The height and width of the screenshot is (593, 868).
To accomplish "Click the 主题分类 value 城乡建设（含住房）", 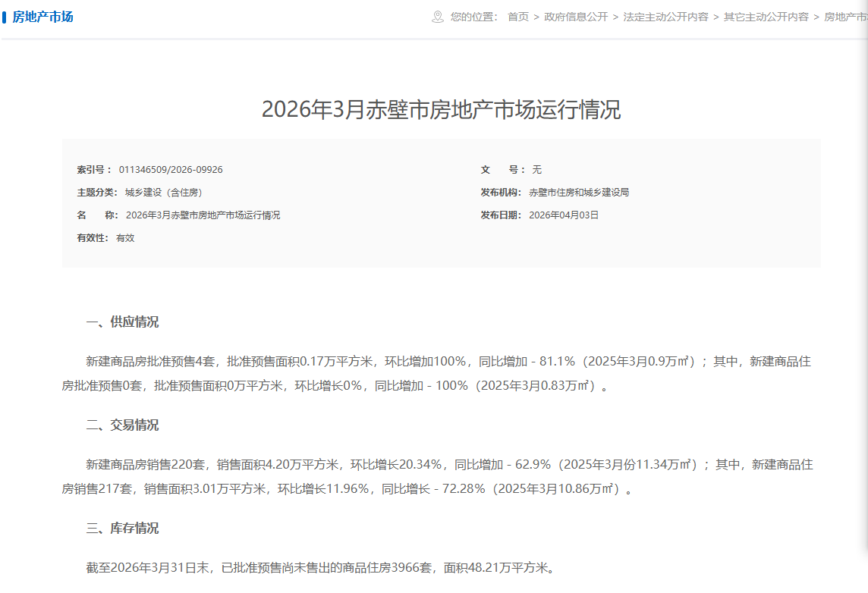I will pos(164,193).
